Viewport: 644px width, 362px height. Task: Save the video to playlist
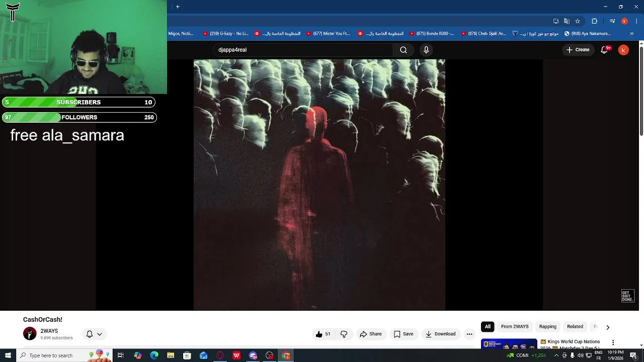pyautogui.click(x=404, y=334)
